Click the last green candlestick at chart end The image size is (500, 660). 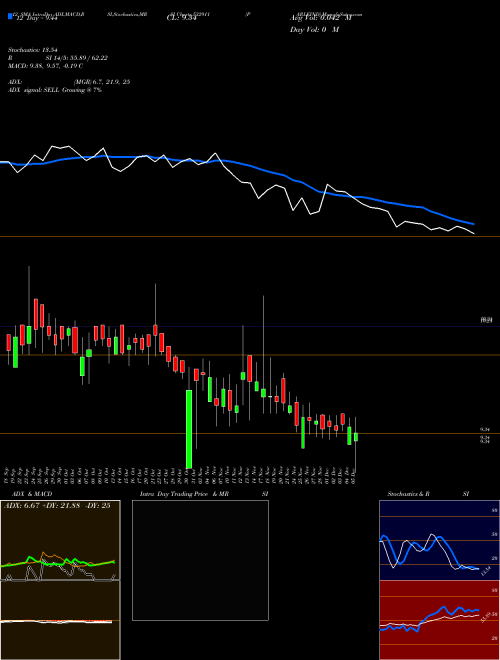pyautogui.click(x=356, y=437)
